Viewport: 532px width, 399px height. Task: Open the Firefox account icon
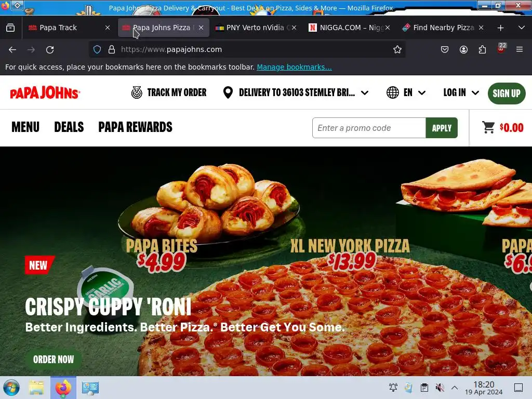463,49
